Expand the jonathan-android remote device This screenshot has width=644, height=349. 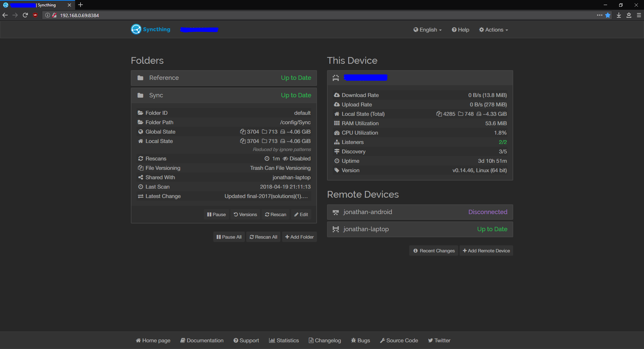[x=420, y=212]
